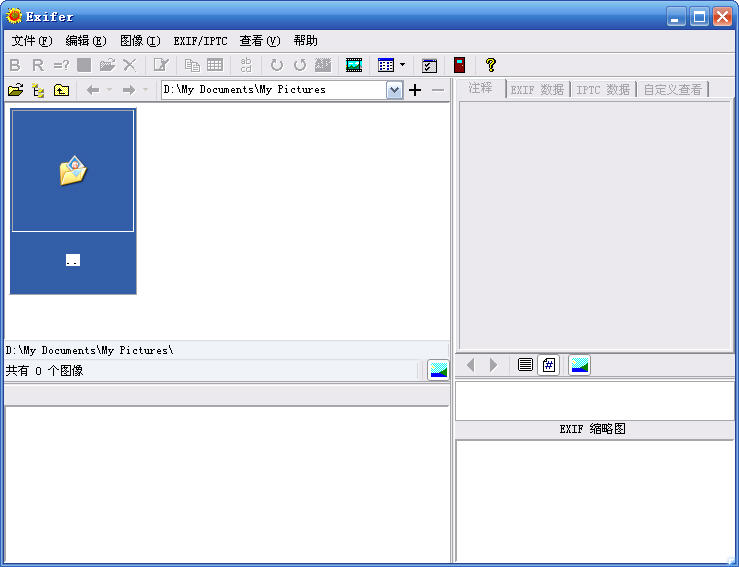Close the Exifer window
The width and height of the screenshot is (739, 567).
tap(723, 17)
